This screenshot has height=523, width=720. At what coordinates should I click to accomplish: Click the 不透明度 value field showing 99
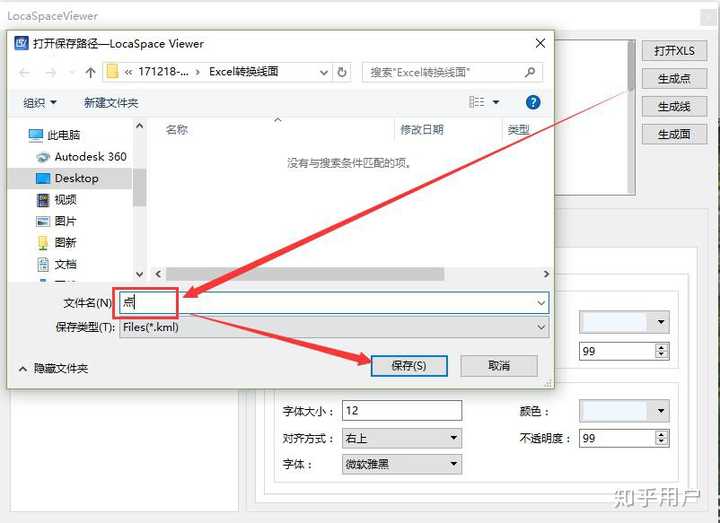[617, 438]
